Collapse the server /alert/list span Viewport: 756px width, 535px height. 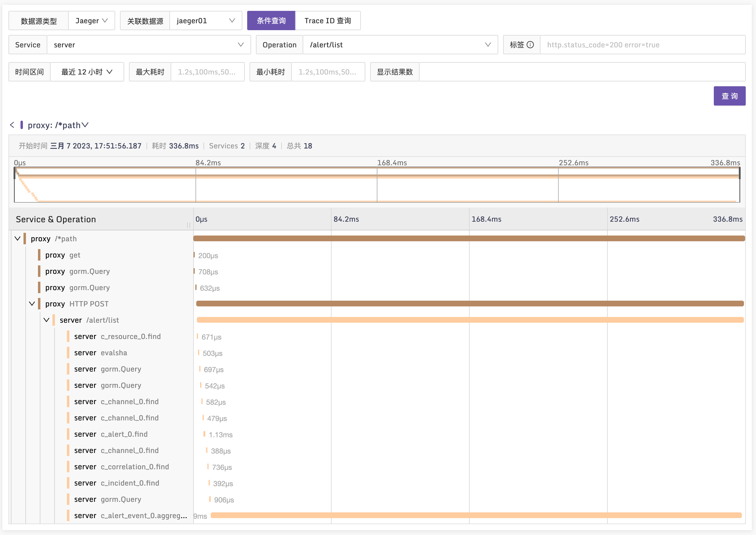tap(46, 320)
